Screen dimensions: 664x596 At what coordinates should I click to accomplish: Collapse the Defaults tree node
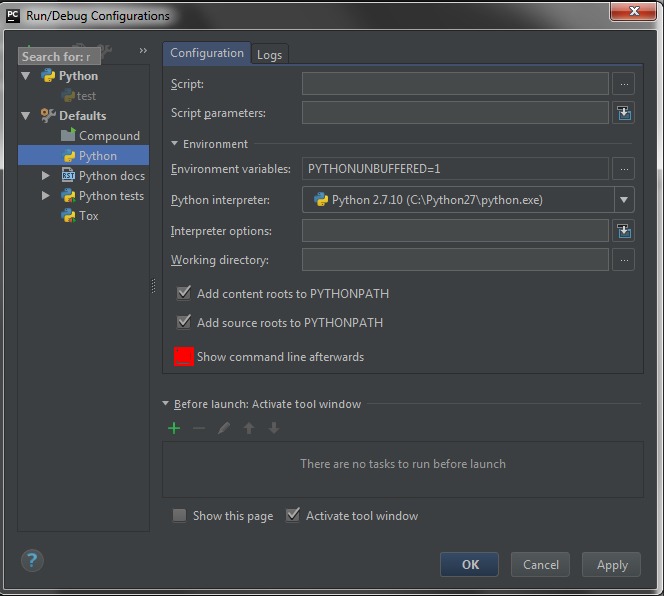coord(26,116)
